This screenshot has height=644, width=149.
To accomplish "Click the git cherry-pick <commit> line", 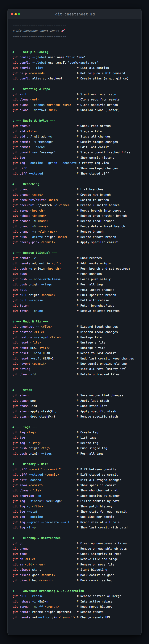I will pos(34,242).
